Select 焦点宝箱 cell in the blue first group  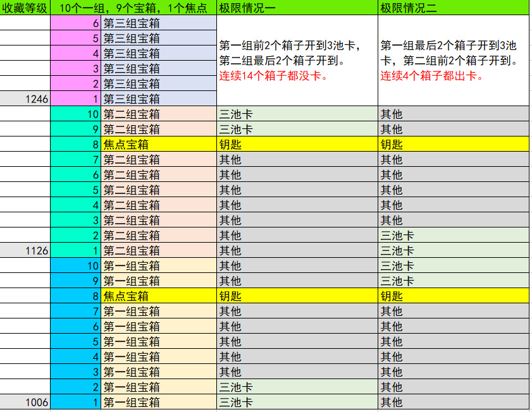point(159,296)
